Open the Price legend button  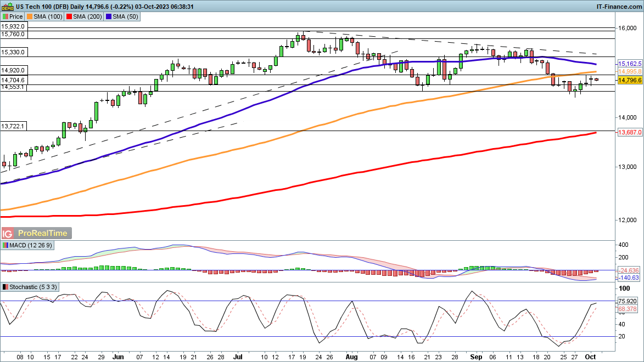click(x=13, y=17)
